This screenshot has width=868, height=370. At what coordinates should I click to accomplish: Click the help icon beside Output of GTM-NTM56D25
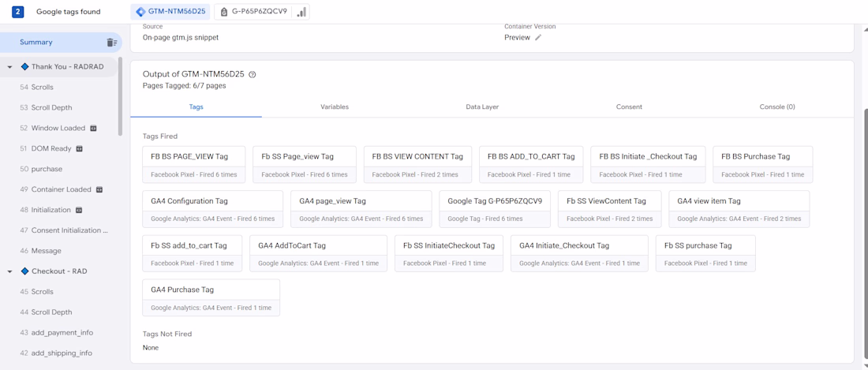253,74
